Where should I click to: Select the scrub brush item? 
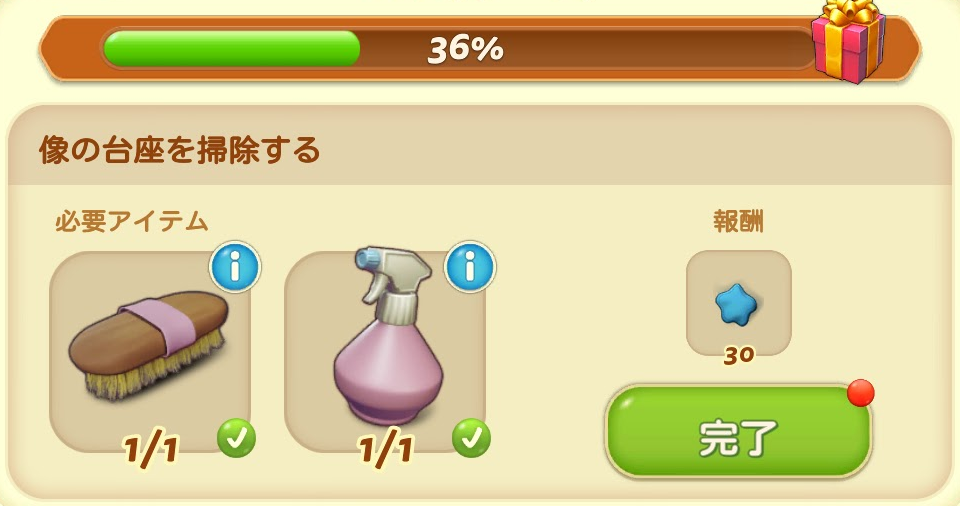click(x=149, y=346)
